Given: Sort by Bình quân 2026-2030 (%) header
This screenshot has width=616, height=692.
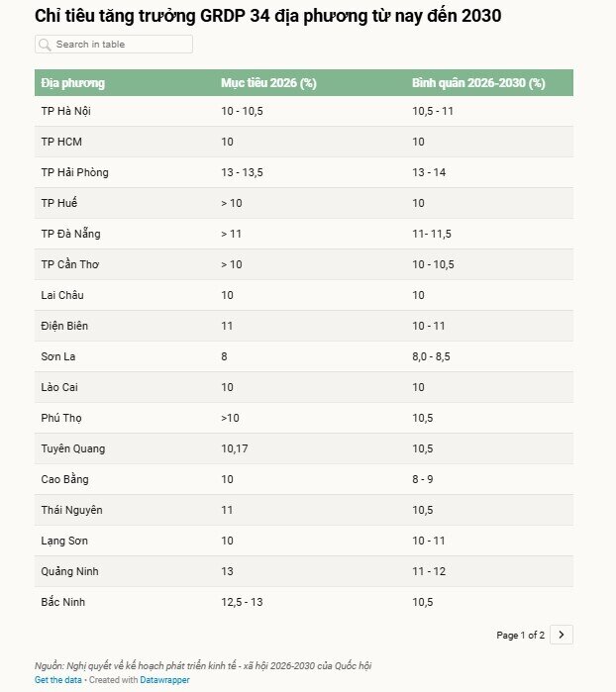Looking at the screenshot, I should tap(478, 83).
